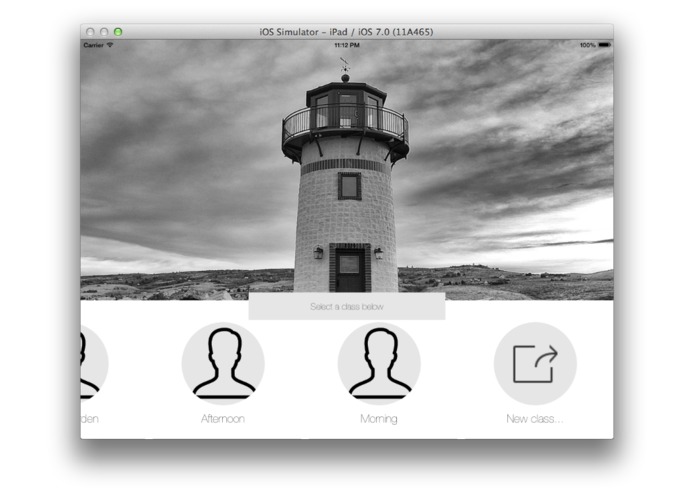Minimize the iOS Simulator window
The height and width of the screenshot is (494, 695).
tap(104, 32)
